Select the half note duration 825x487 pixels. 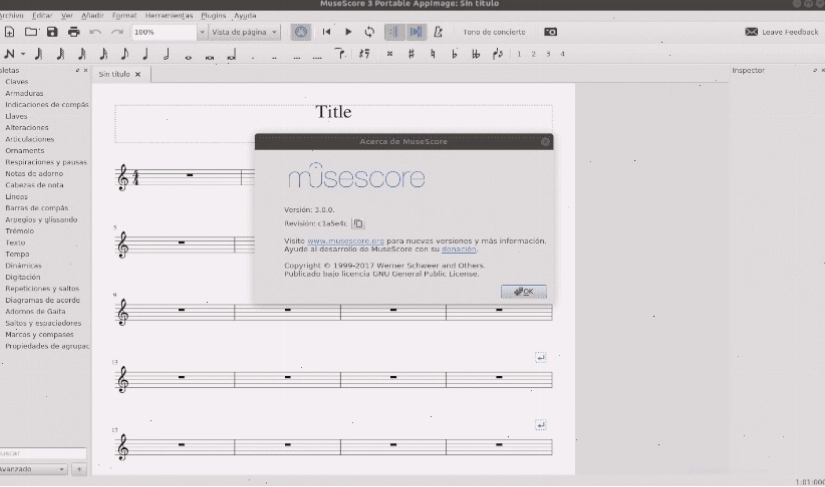[x=167, y=54]
